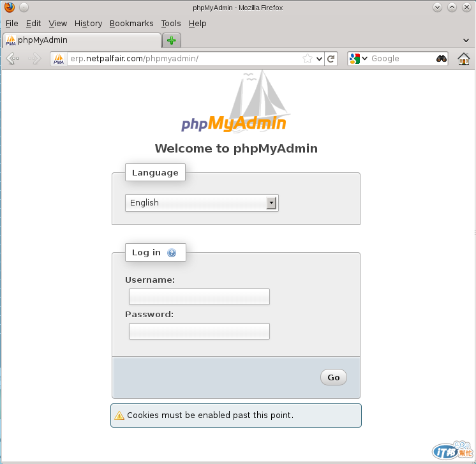This screenshot has height=464, width=476.
Task: Click the browser Back arrow button
Action: pos(13,58)
